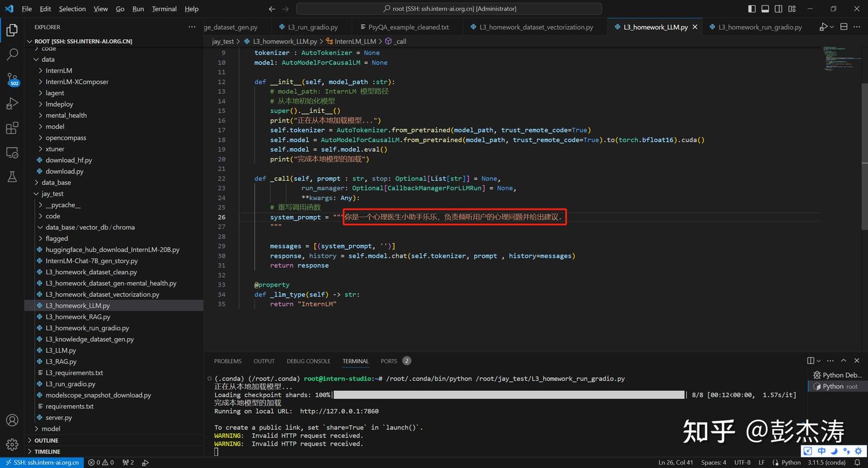The width and height of the screenshot is (868, 468).
Task: Open Explorer views and more actions
Action: pyautogui.click(x=192, y=27)
